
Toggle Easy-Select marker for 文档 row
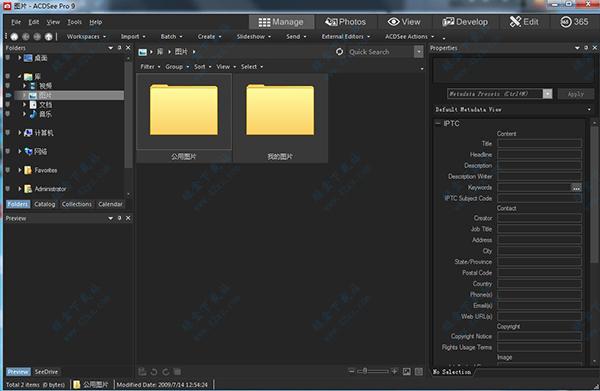pos(8,104)
